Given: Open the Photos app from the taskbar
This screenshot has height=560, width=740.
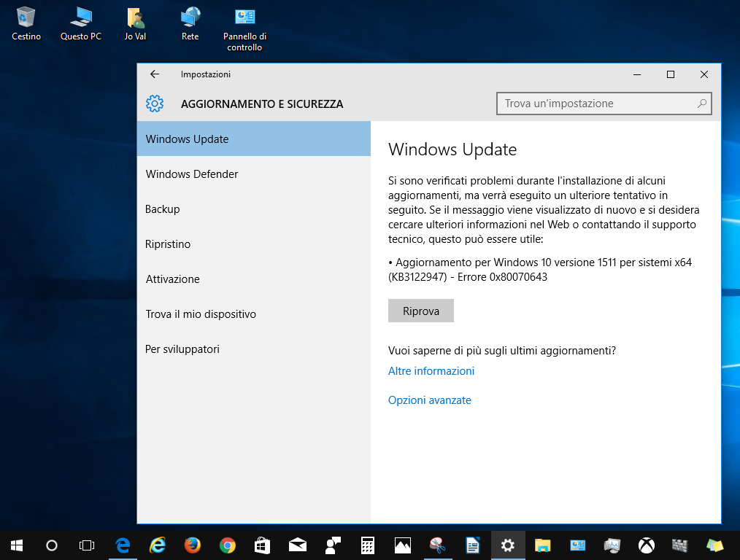Looking at the screenshot, I should pos(402,545).
